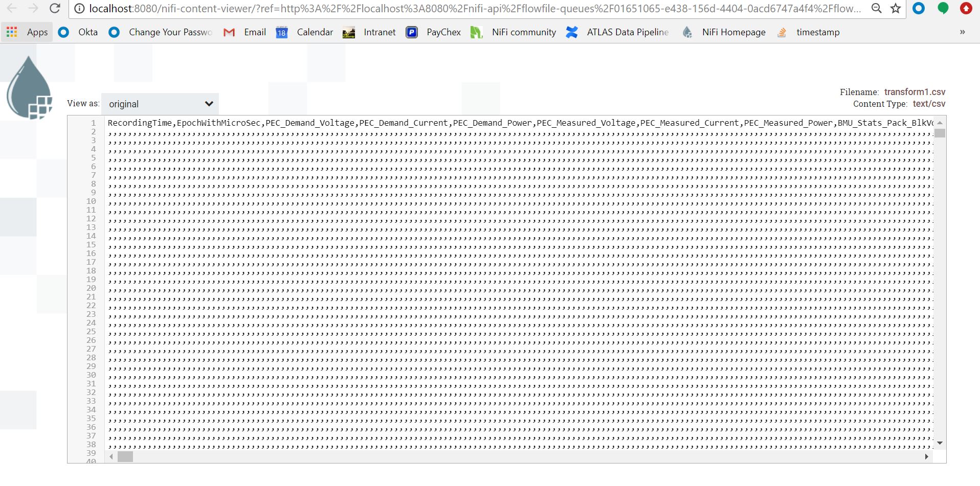Viewport: 980px width, 486px height.
Task: Click the blue circle extension icon
Action: click(919, 8)
